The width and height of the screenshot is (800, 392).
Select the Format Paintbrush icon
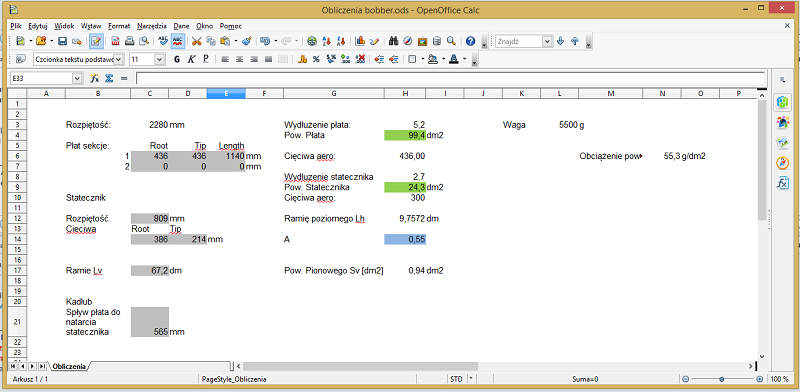tap(246, 41)
